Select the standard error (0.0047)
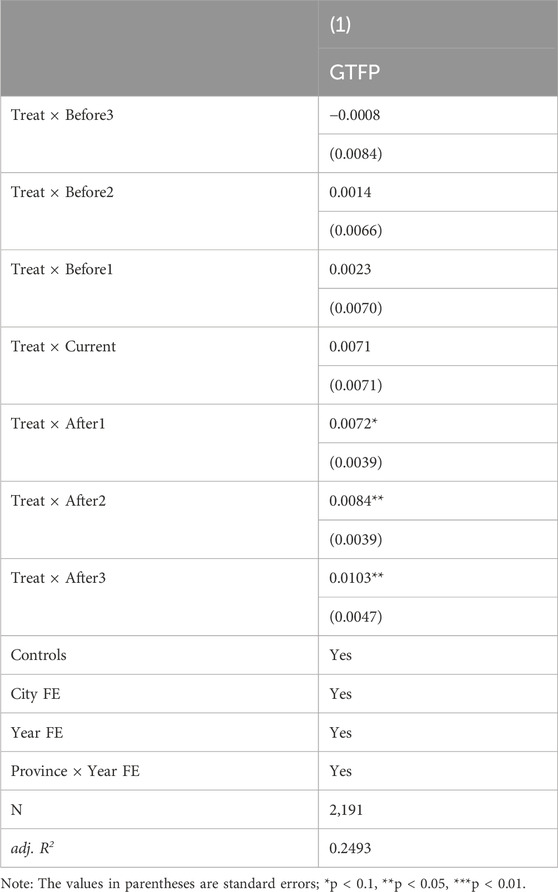This screenshot has height=892, width=558. coord(356,617)
